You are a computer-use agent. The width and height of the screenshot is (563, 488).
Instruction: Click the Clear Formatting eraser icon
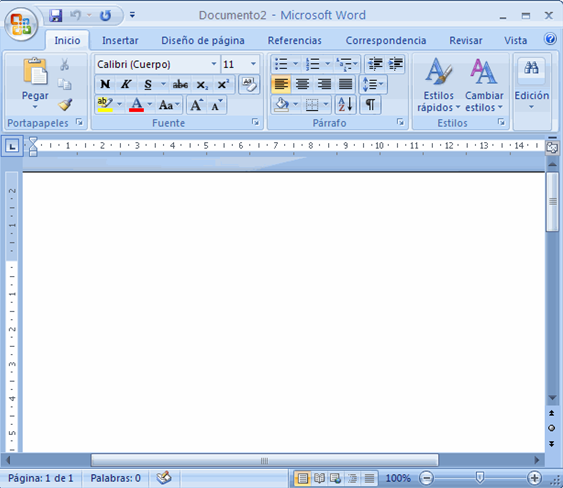(x=249, y=84)
